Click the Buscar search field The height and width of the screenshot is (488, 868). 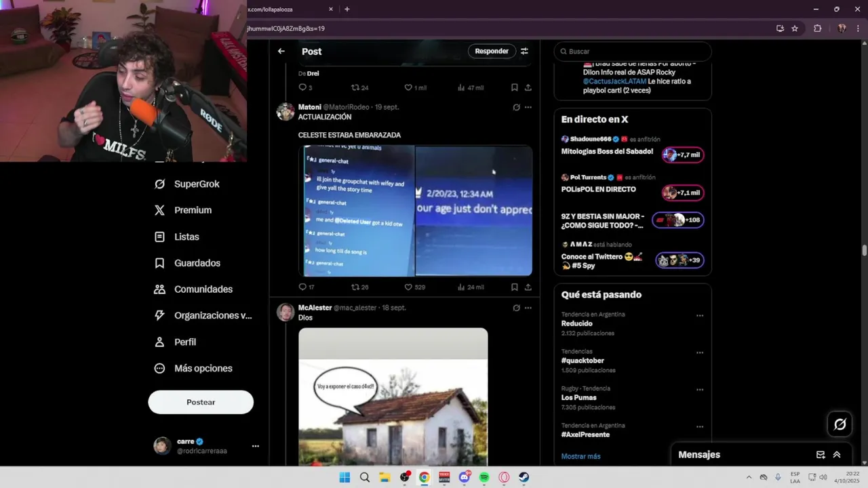pyautogui.click(x=633, y=52)
